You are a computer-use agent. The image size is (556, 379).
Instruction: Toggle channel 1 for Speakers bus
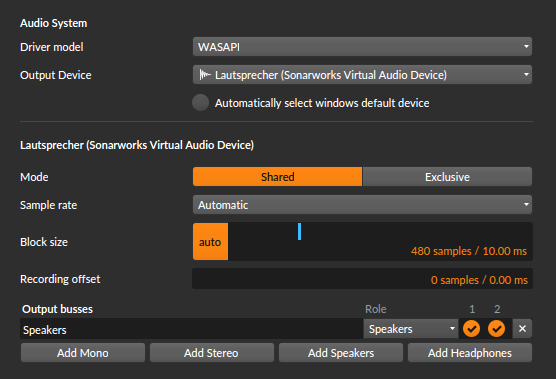coord(472,329)
